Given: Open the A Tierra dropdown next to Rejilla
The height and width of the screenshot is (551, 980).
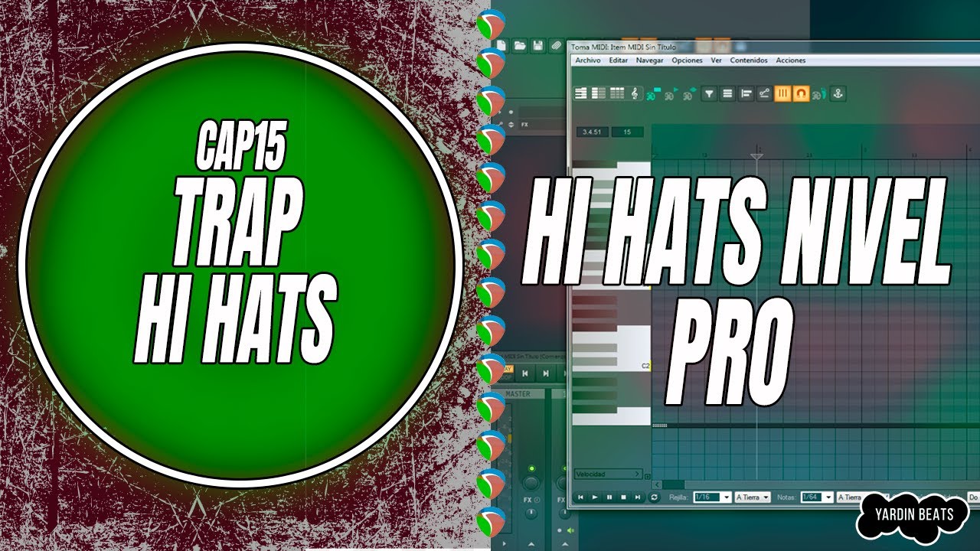Looking at the screenshot, I should [x=753, y=497].
